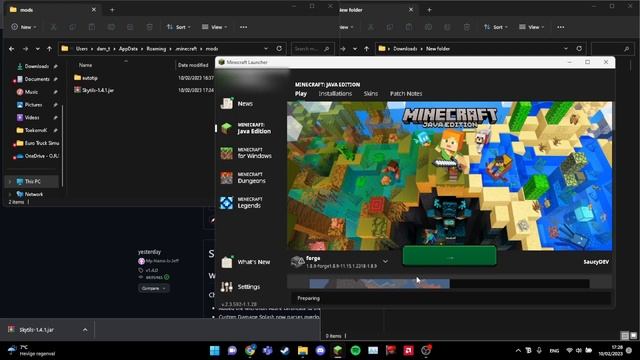Open Settings in Minecraft Launcher sidebar
The height and width of the screenshot is (360, 640).
(x=240, y=287)
